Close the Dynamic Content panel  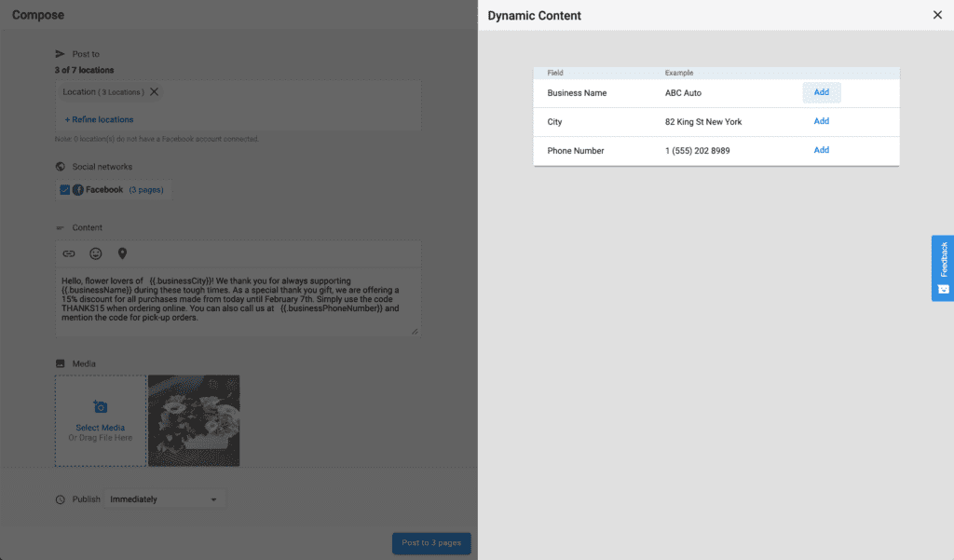pos(937,15)
